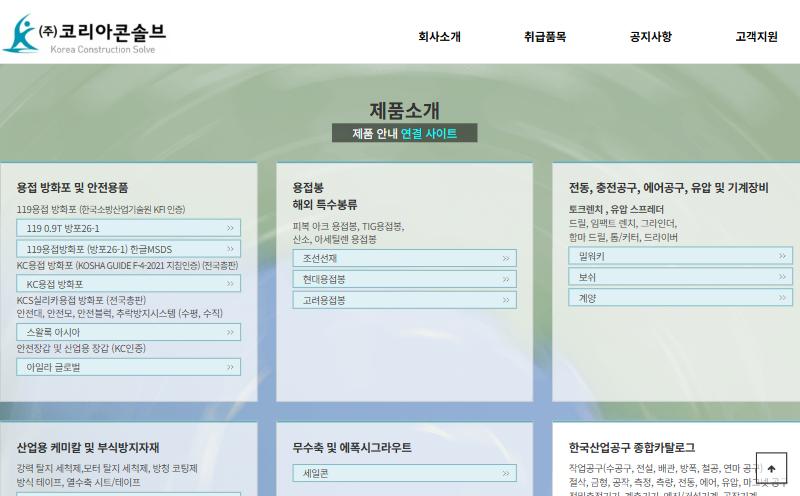Open the 회사소개 menu

click(x=439, y=37)
